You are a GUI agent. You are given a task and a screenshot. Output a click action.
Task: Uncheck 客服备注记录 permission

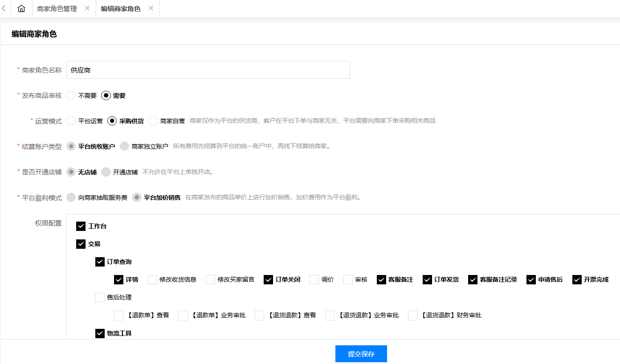pos(473,280)
